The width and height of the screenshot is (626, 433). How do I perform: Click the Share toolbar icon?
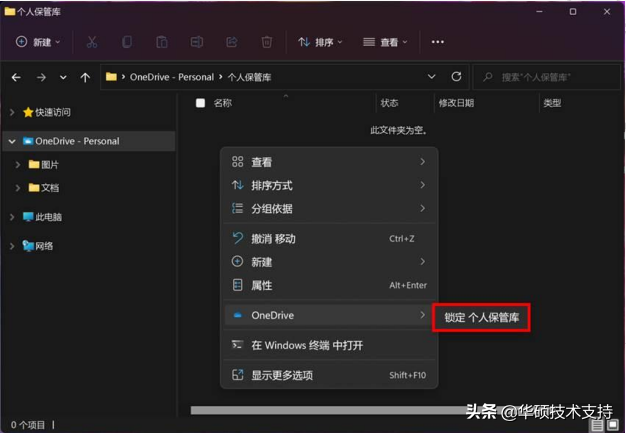(x=232, y=42)
